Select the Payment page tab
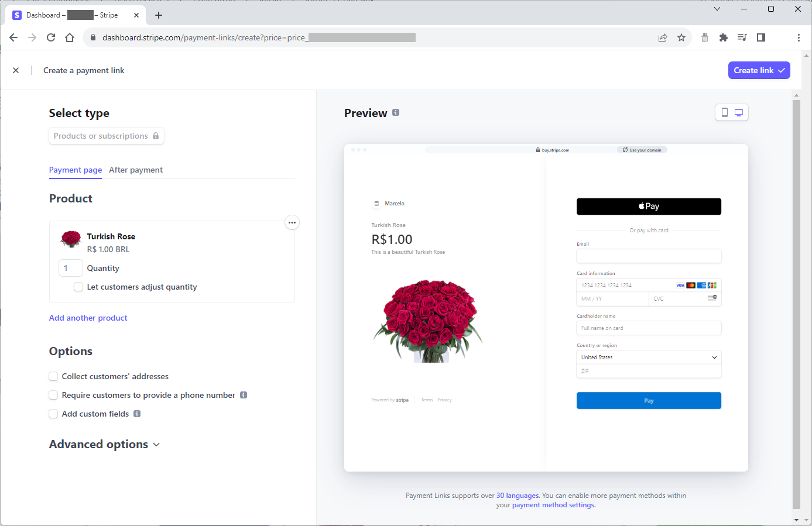Screen dimensions: 812x526 [75, 170]
